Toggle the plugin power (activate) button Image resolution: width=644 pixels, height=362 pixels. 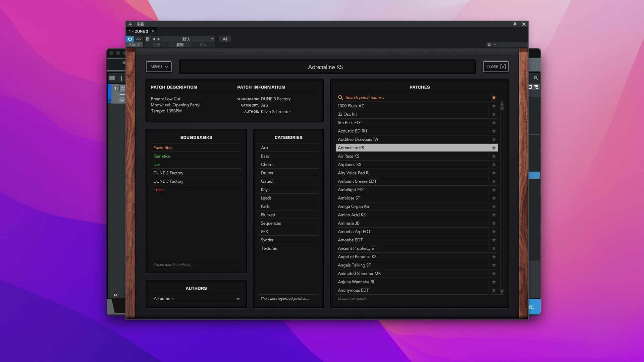click(130, 39)
